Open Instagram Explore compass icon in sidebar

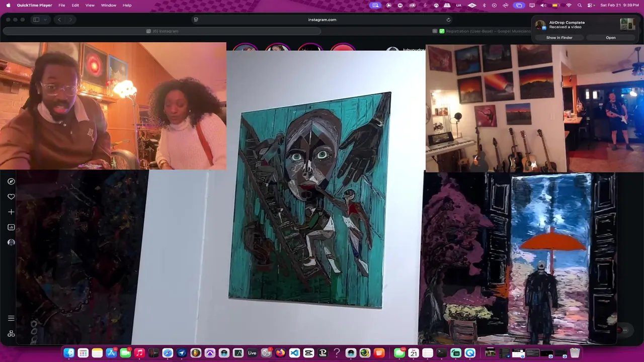[11, 182]
